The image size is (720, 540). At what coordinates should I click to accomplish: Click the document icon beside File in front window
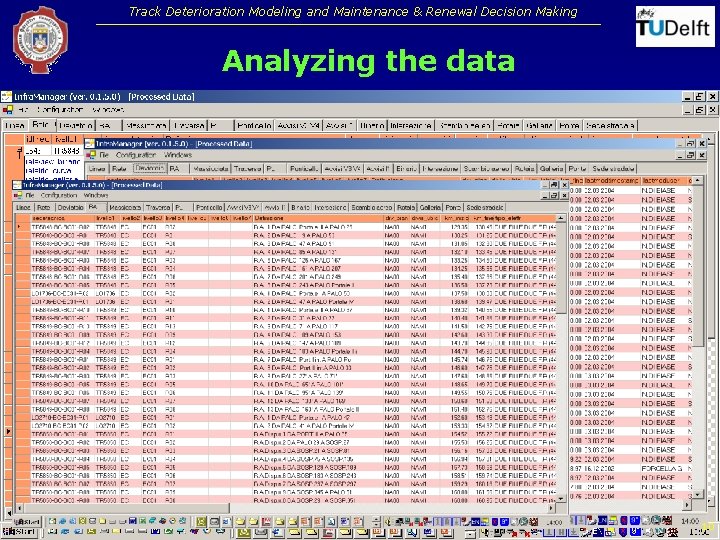18,195
